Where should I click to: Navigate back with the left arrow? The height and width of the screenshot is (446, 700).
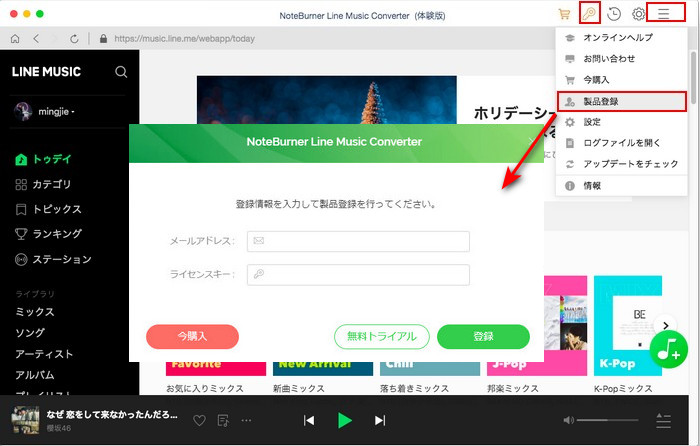click(36, 39)
